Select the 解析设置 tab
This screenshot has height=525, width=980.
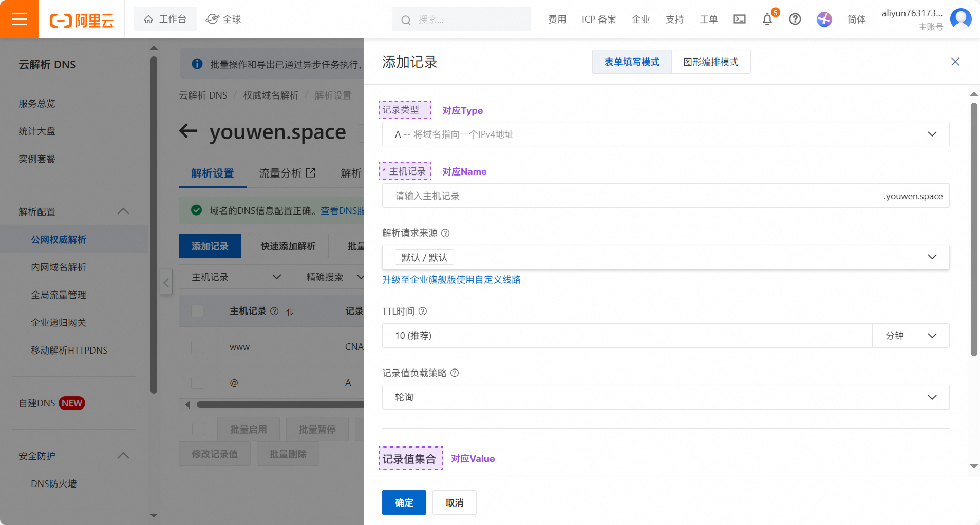tap(213, 173)
